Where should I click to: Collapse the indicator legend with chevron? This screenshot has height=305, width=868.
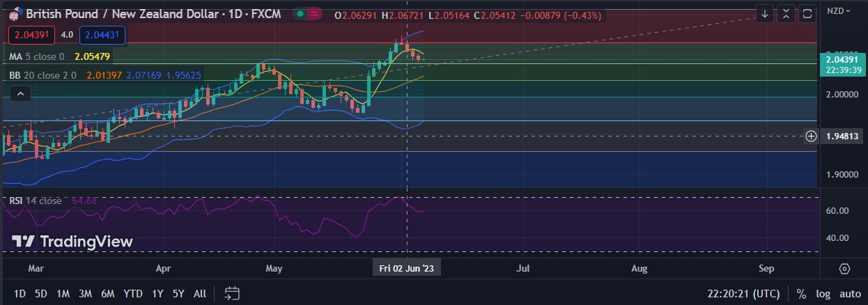point(20,94)
